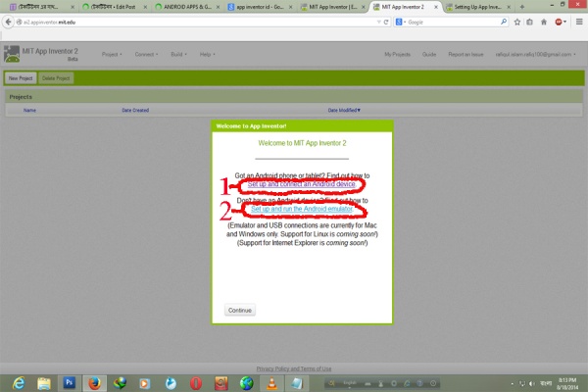The height and width of the screenshot is (392, 588).
Task: Open the Project dropdown menu
Action: click(112, 55)
